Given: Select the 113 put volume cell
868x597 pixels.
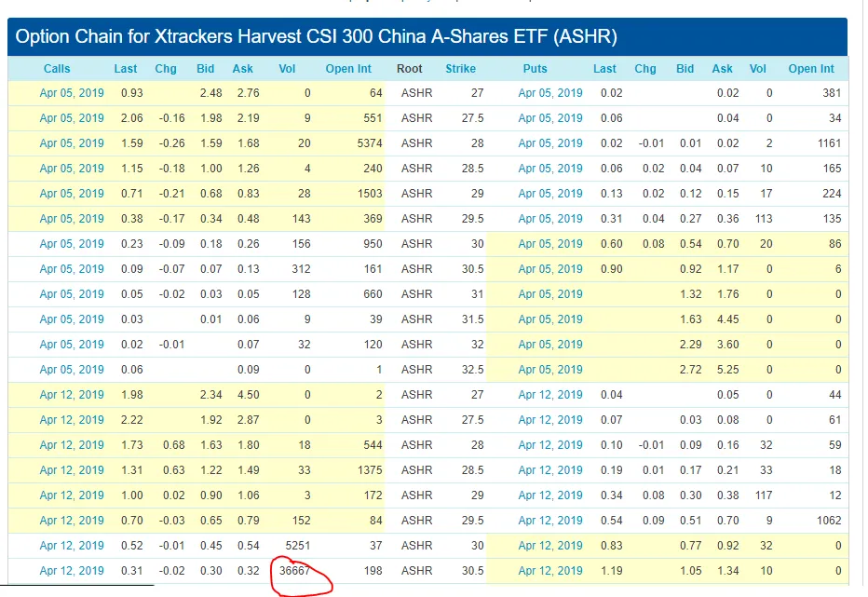Looking at the screenshot, I should [x=764, y=219].
